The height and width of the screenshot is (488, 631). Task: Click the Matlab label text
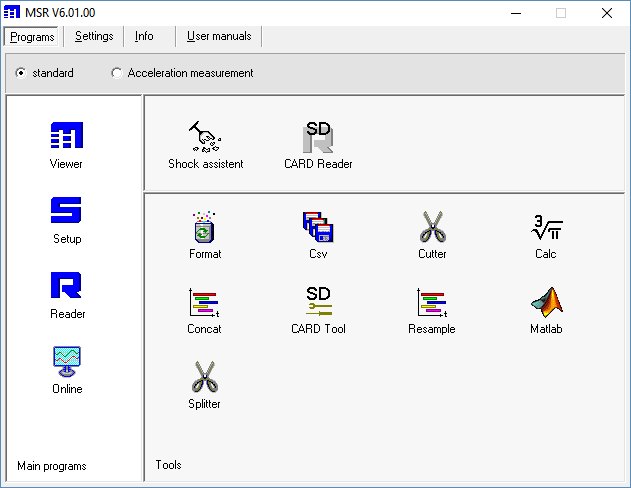point(546,329)
